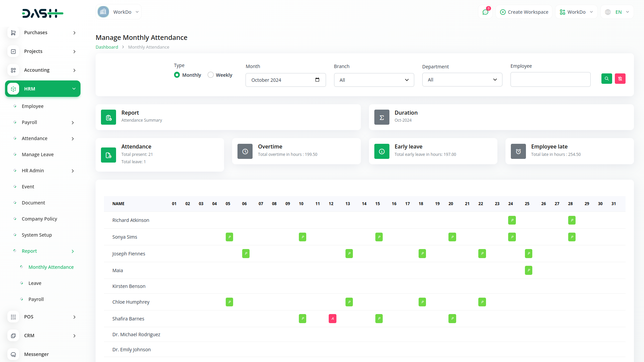The width and height of the screenshot is (644, 362).
Task: Open the Department dropdown
Action: tap(462, 79)
